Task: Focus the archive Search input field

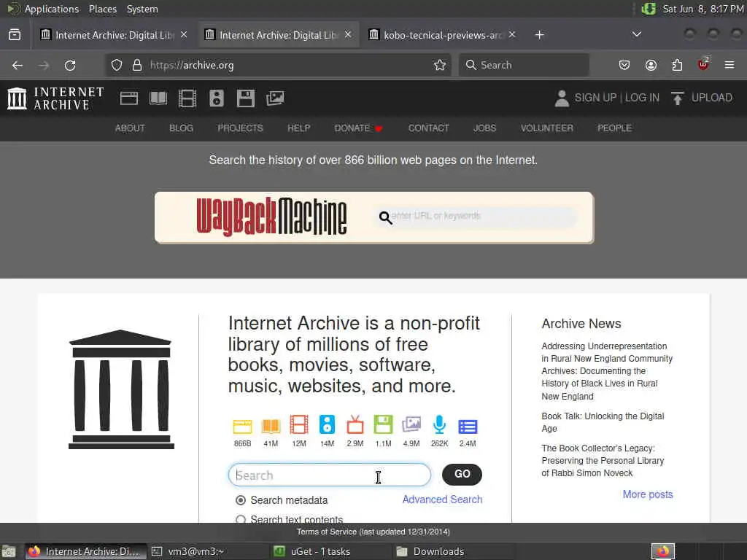Action: click(329, 475)
